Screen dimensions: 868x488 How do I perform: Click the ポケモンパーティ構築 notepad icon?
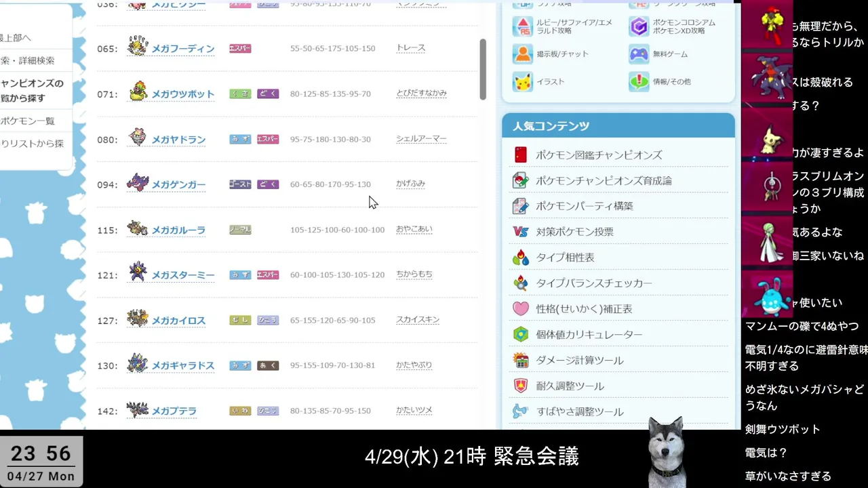tap(520, 206)
